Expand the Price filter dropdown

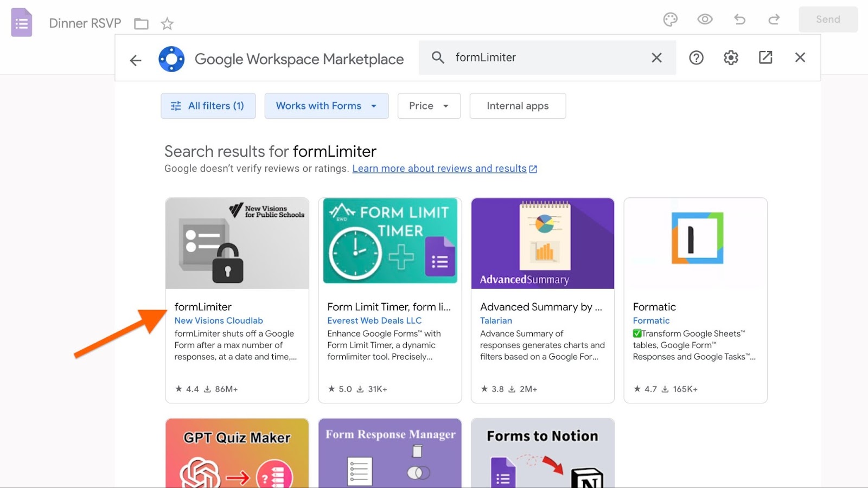429,106
